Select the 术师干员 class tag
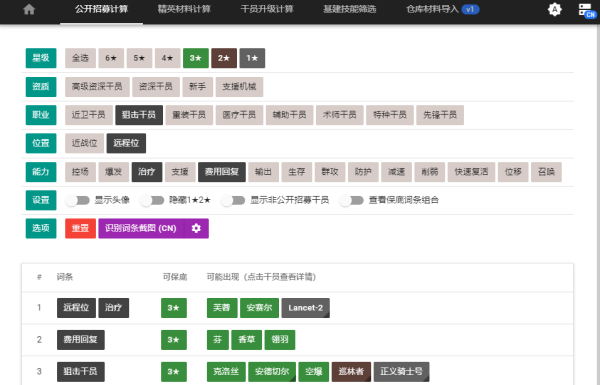600x385 pixels. pyautogui.click(x=339, y=115)
